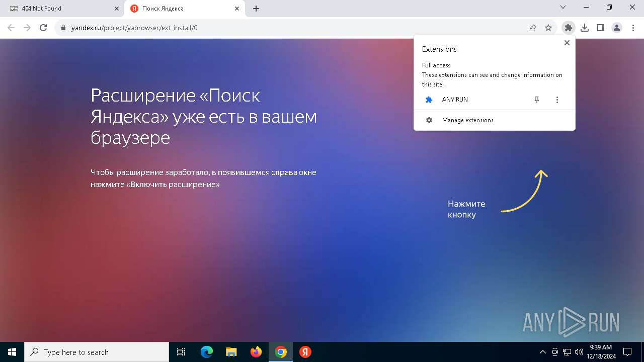Go forward to next page
The height and width of the screenshot is (362, 644).
[x=27, y=28]
